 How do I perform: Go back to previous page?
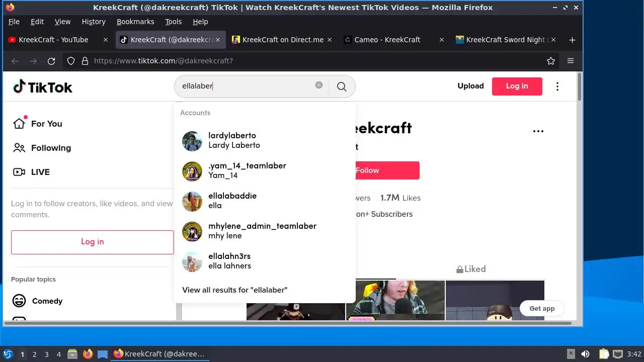(15, 61)
